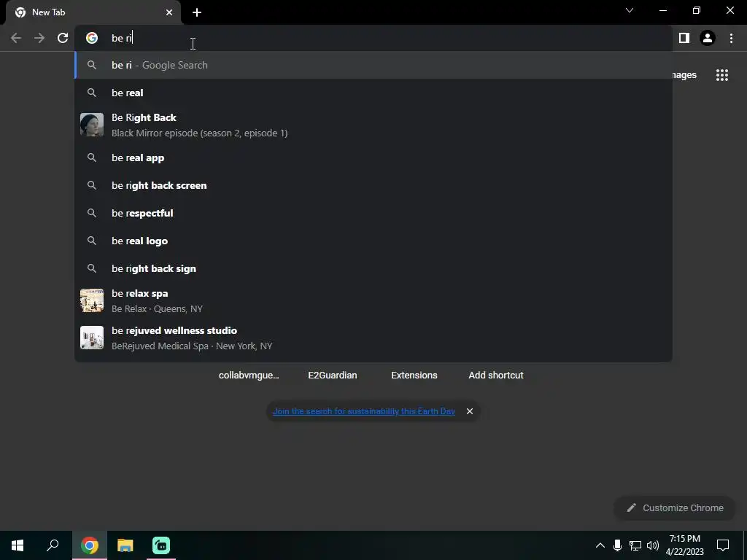
Task: Click the green robot app taskbar icon
Action: click(x=161, y=545)
